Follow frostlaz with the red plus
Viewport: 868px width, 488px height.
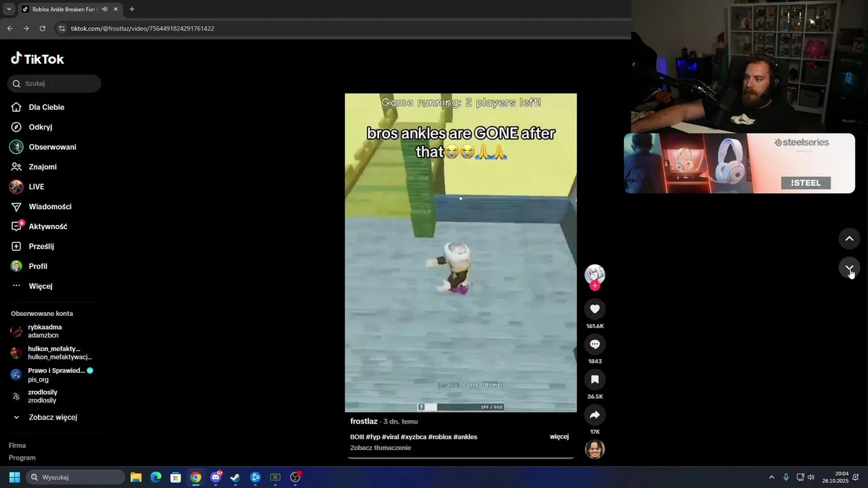coord(595,286)
